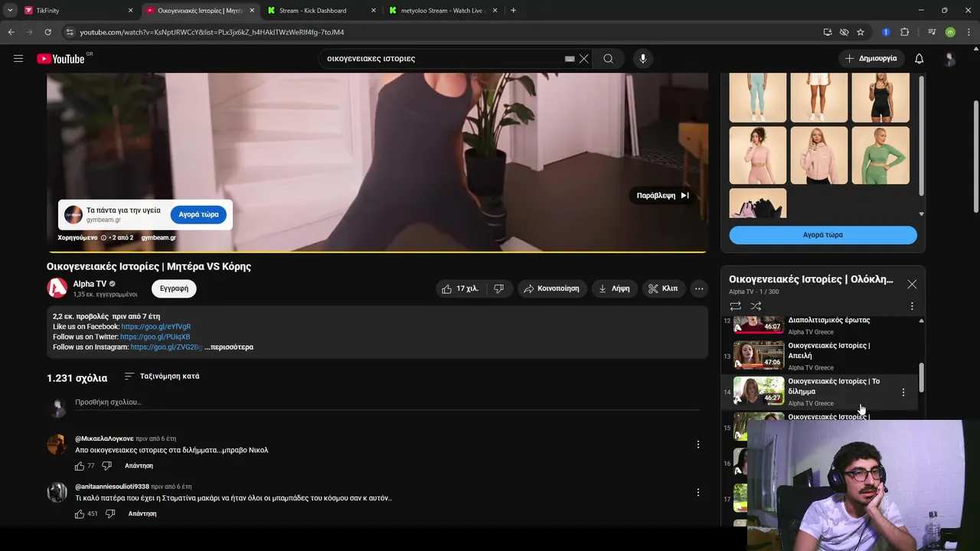980x551 pixels.
Task: Open the on-screen keyboard in search box
Action: tap(570, 58)
